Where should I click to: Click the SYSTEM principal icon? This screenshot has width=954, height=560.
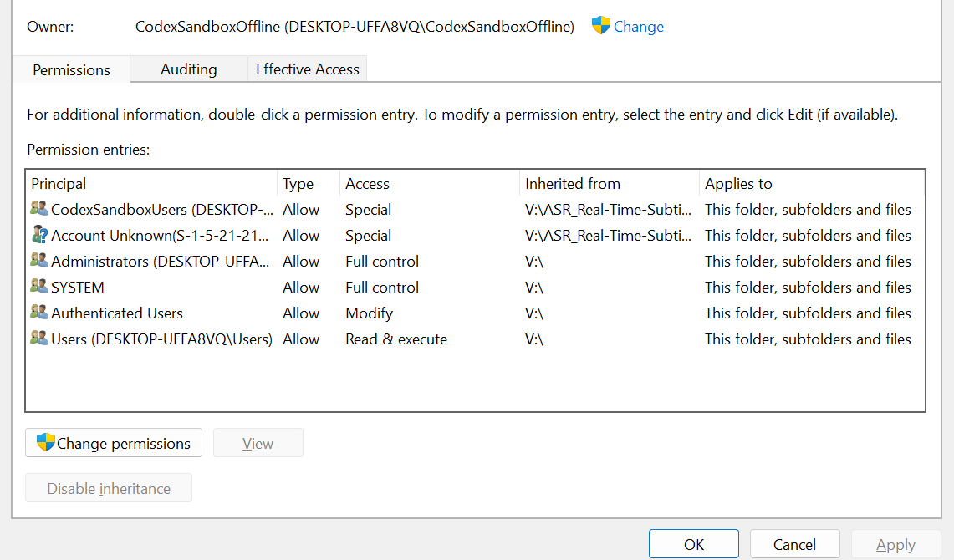pyautogui.click(x=39, y=287)
